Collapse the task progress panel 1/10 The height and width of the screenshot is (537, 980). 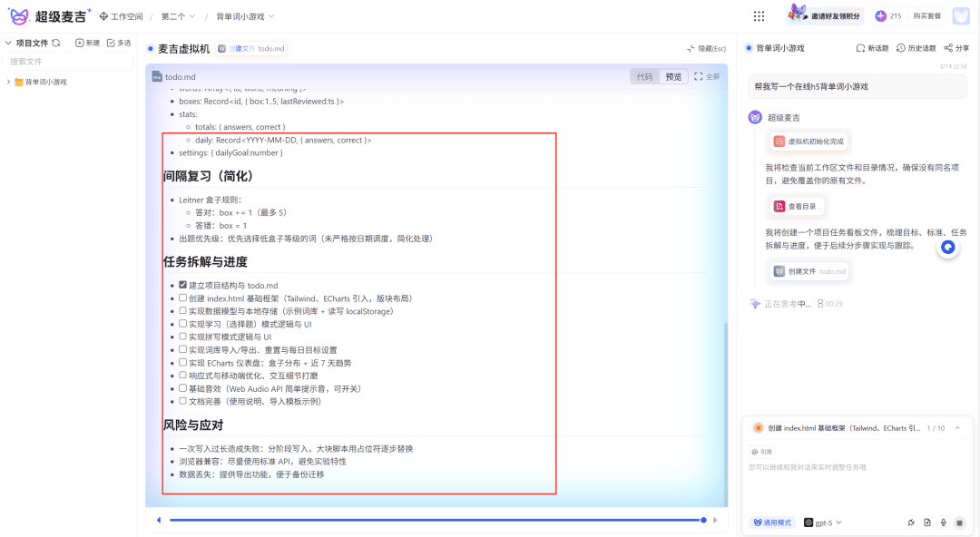(956, 428)
